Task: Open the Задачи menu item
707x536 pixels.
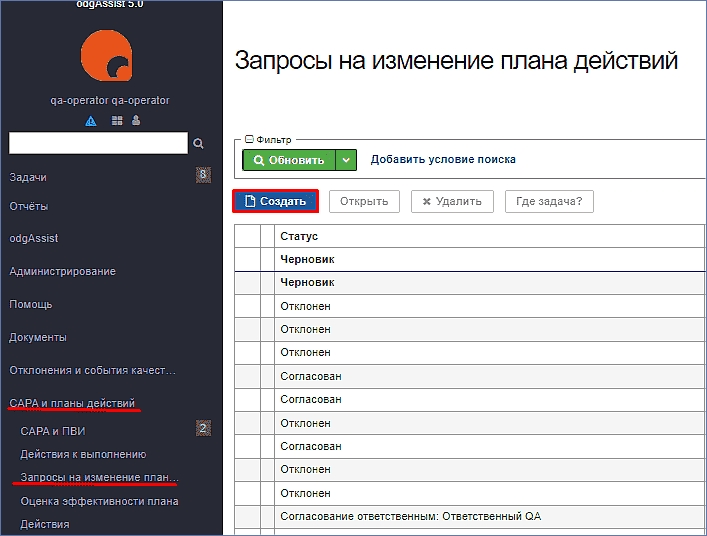Action: (x=28, y=177)
